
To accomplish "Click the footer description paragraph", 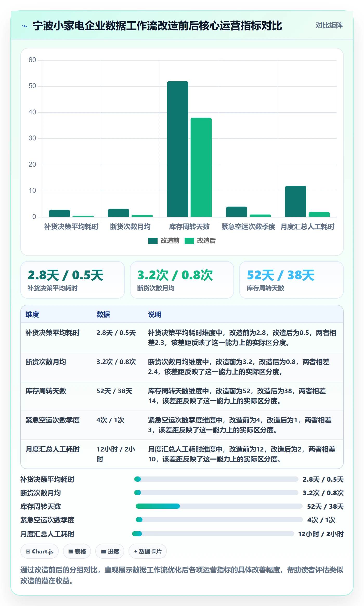I will (182, 575).
